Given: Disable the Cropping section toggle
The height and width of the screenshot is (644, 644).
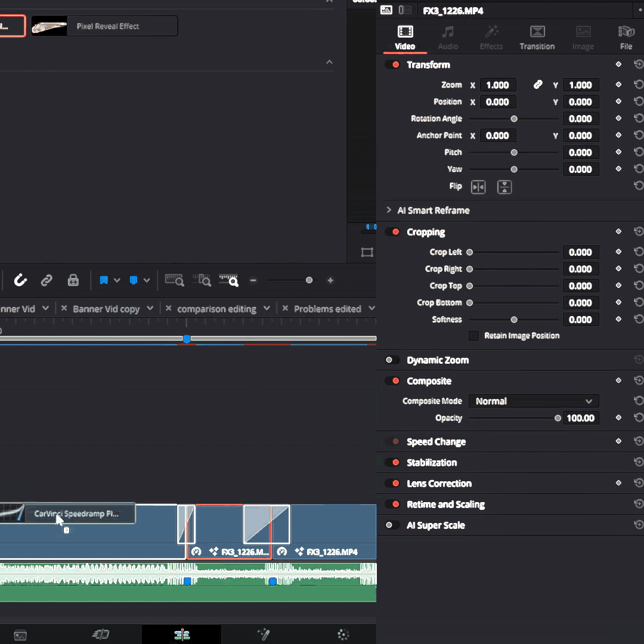Looking at the screenshot, I should click(392, 232).
